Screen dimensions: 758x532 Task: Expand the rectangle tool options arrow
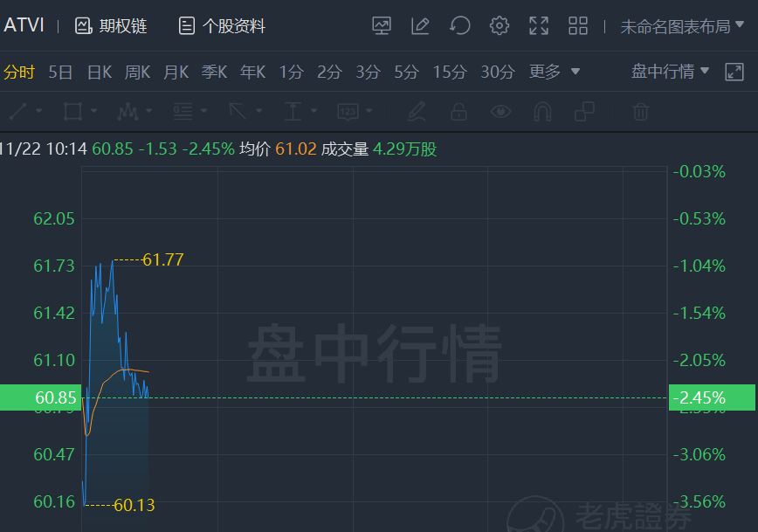pos(93,111)
